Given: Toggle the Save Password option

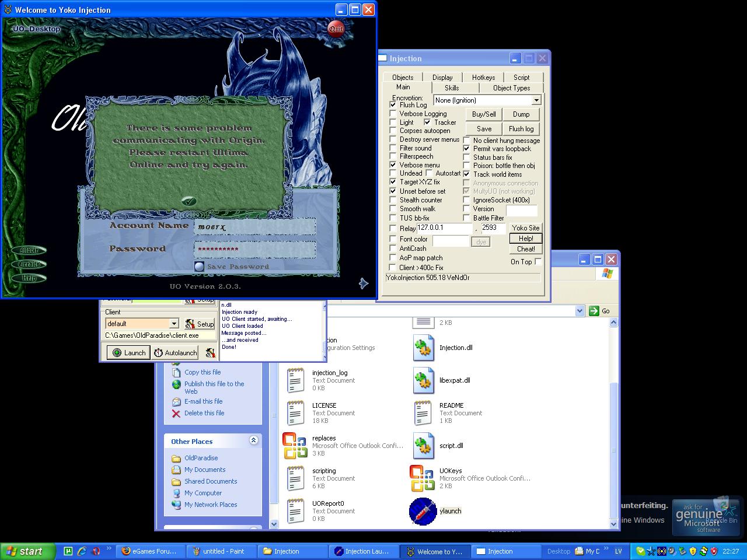Looking at the screenshot, I should (x=200, y=267).
